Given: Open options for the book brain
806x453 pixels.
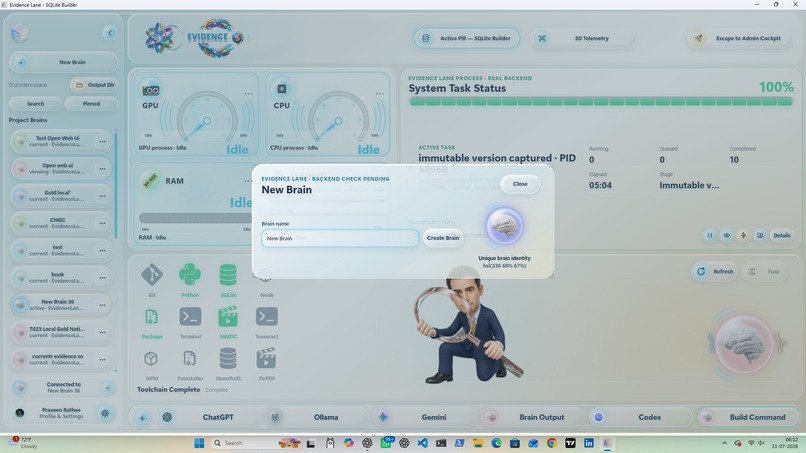Looking at the screenshot, I should (102, 278).
